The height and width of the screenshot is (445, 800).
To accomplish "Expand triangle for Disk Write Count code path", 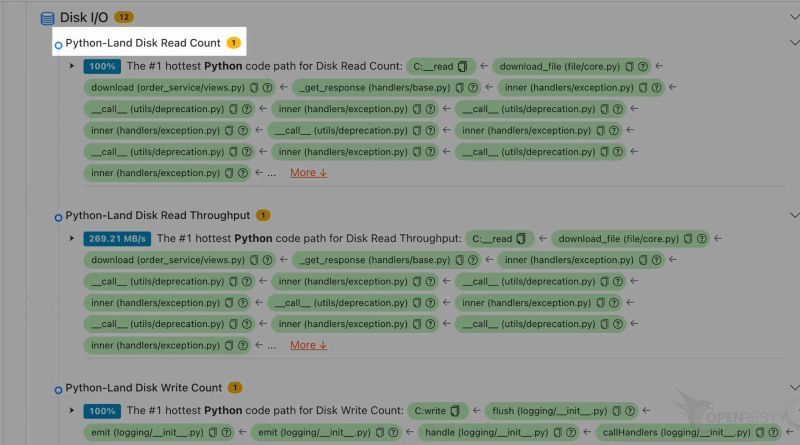I will pyautogui.click(x=71, y=410).
